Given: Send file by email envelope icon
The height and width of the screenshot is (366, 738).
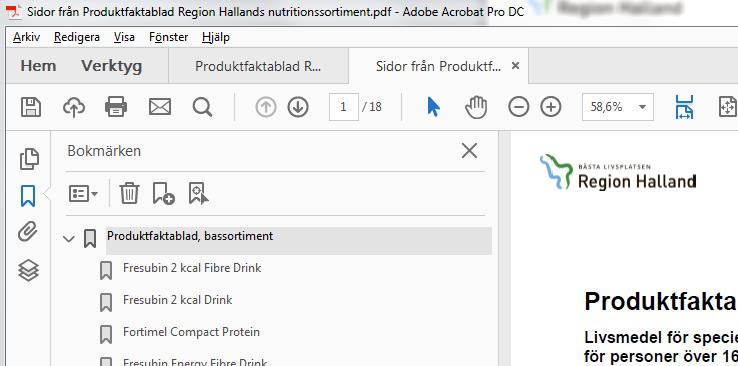Looking at the screenshot, I should coord(160,107).
